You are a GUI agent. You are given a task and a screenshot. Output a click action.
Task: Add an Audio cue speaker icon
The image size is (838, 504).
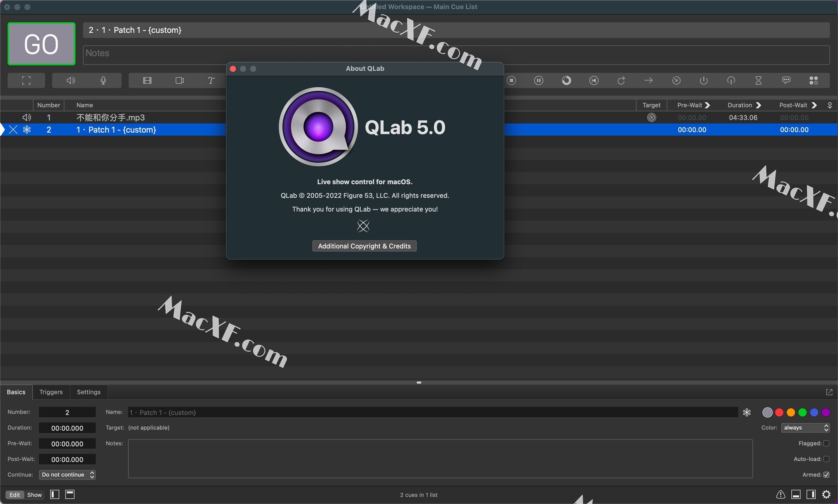click(71, 80)
